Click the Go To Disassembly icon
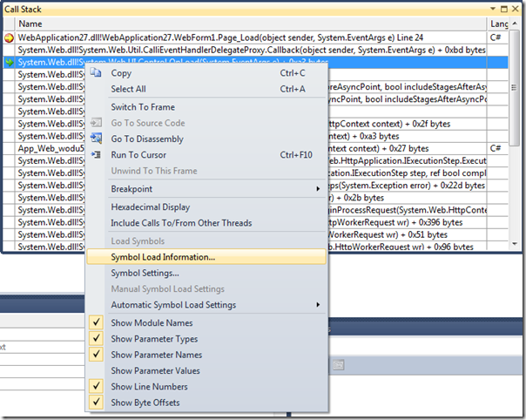The height and width of the screenshot is (420, 526). tap(96, 138)
